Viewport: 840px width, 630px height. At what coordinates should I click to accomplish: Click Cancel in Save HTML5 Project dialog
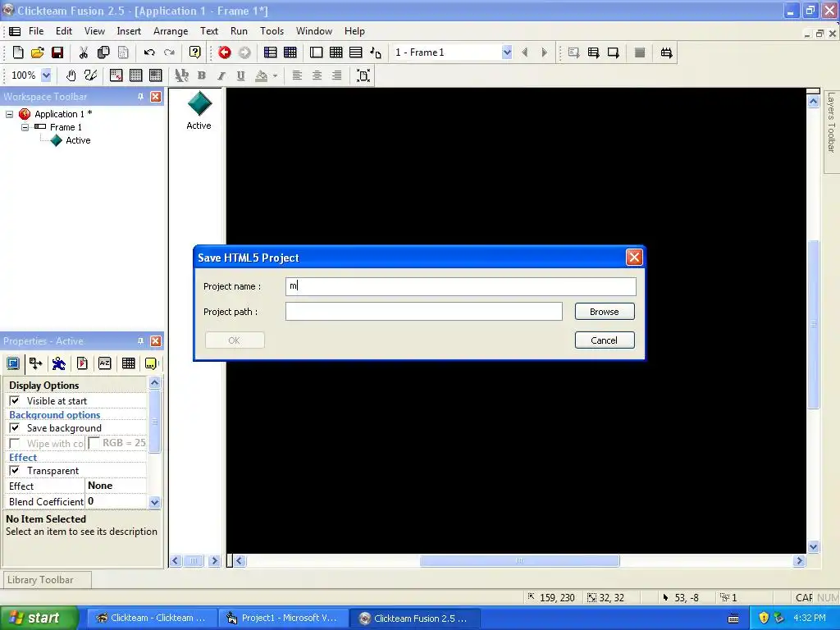pos(605,340)
